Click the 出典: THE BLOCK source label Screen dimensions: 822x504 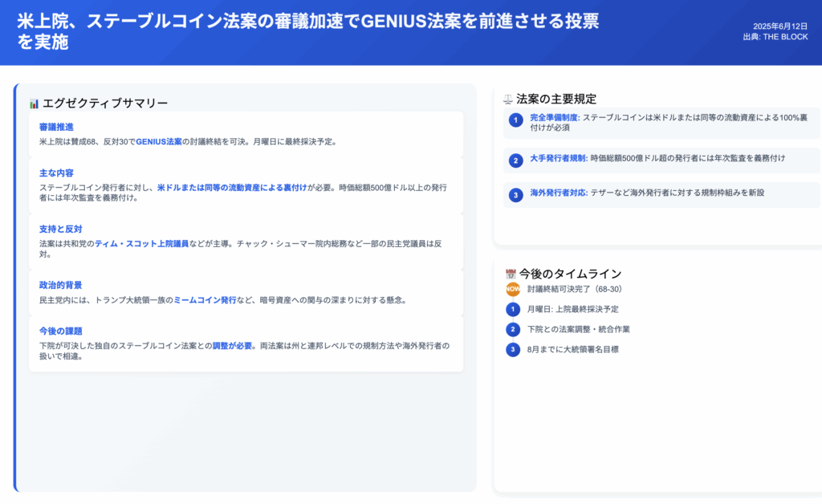click(775, 37)
